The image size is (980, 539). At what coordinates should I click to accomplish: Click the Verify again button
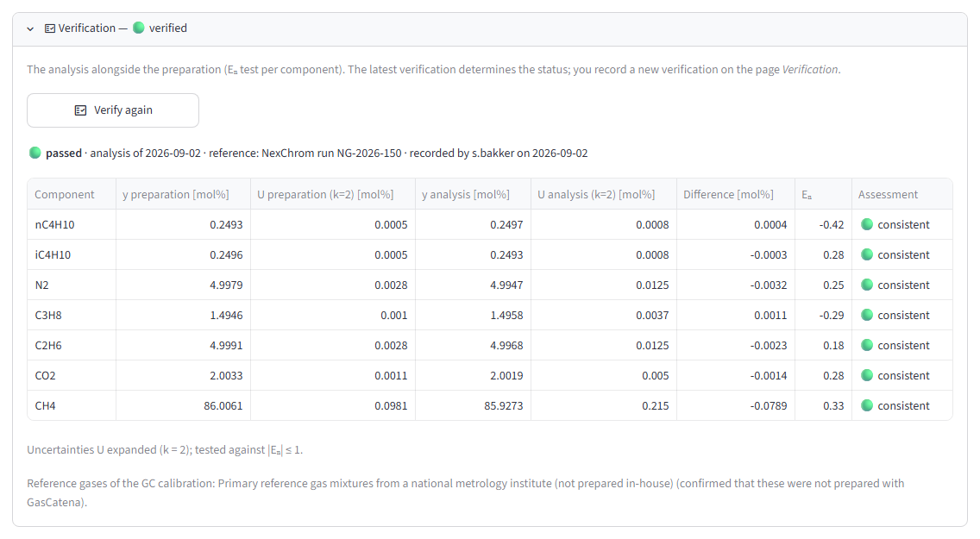(113, 110)
